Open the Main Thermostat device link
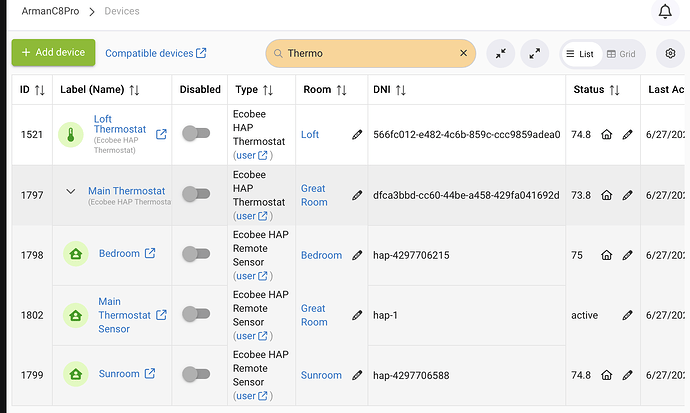 [x=126, y=191]
